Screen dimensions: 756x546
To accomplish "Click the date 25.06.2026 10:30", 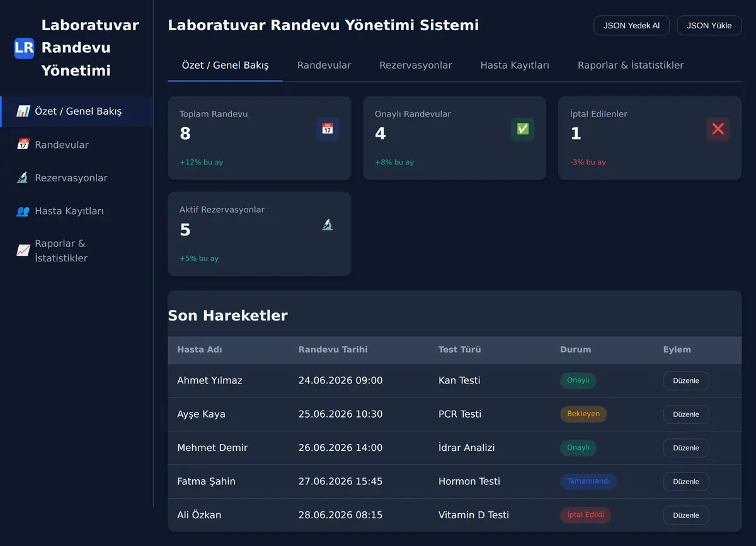I will click(341, 414).
